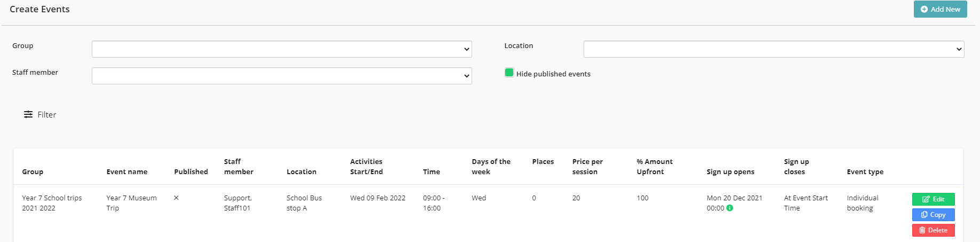Open the Location dropdown
Viewport: 980px width, 242px height.
[x=774, y=49]
